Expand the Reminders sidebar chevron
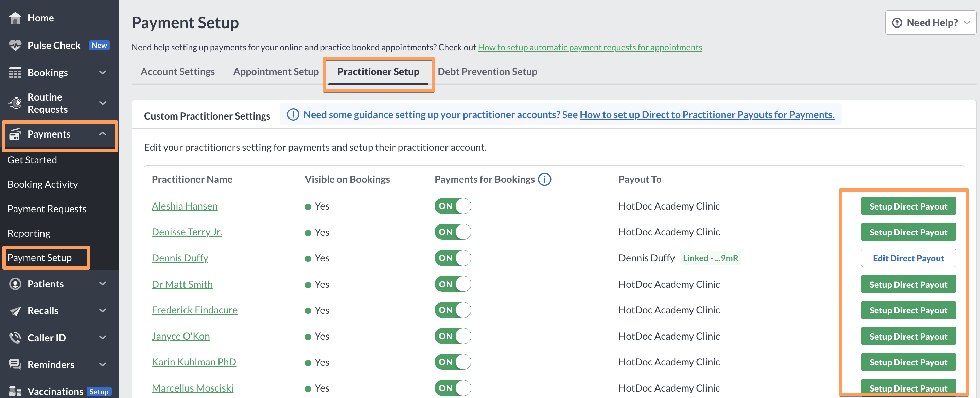Viewport: 980px width, 398px height. coord(103,364)
